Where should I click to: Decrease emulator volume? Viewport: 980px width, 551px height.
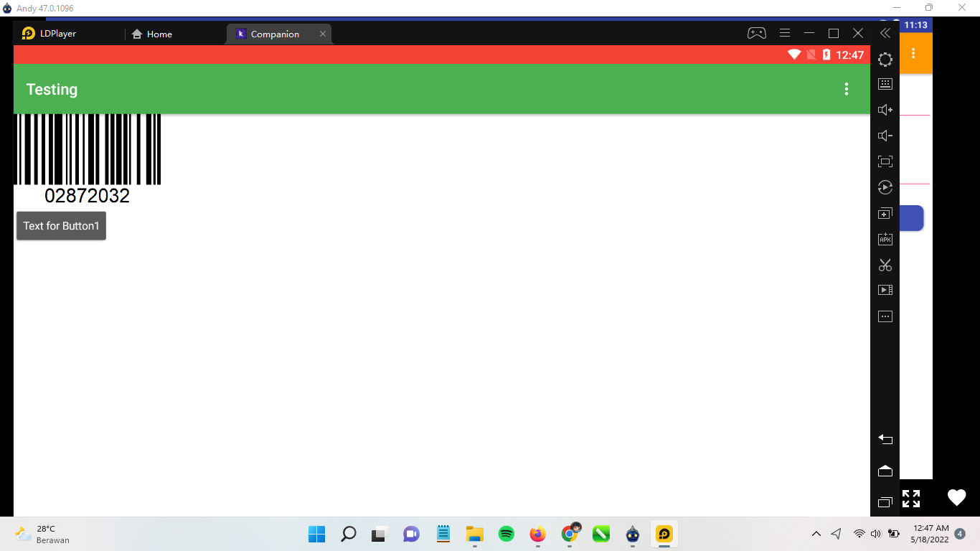(885, 136)
